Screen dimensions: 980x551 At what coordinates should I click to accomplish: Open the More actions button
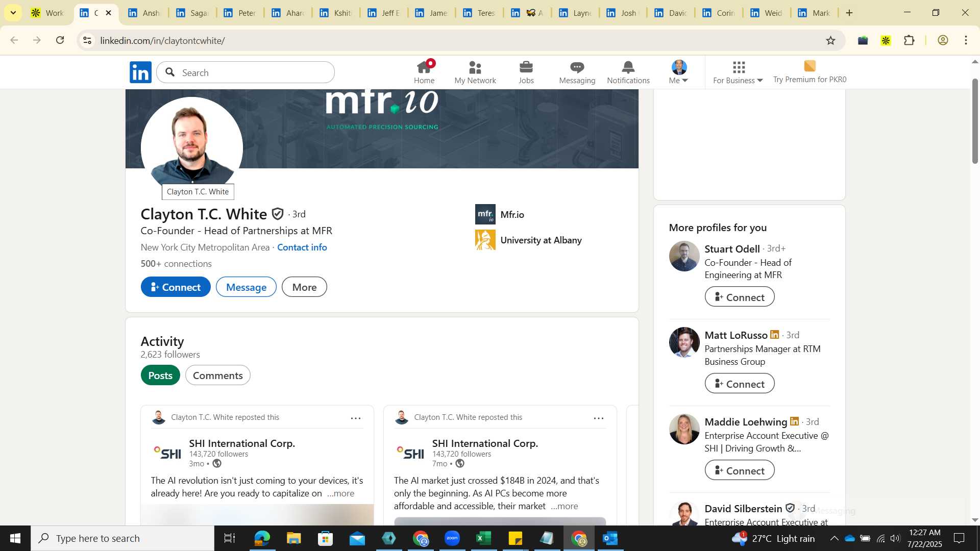(x=304, y=287)
